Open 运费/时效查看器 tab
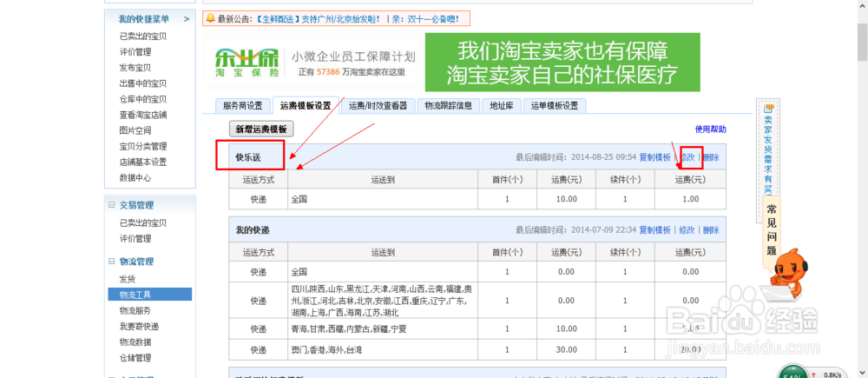 pos(378,106)
